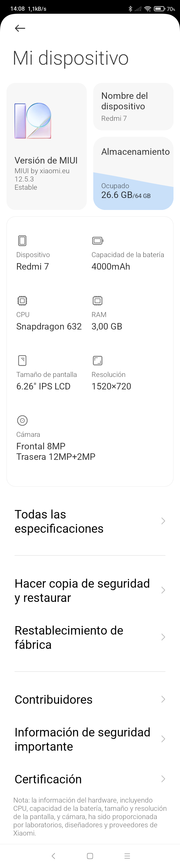Tap the back arrow icon
180x868 pixels.
click(20, 28)
